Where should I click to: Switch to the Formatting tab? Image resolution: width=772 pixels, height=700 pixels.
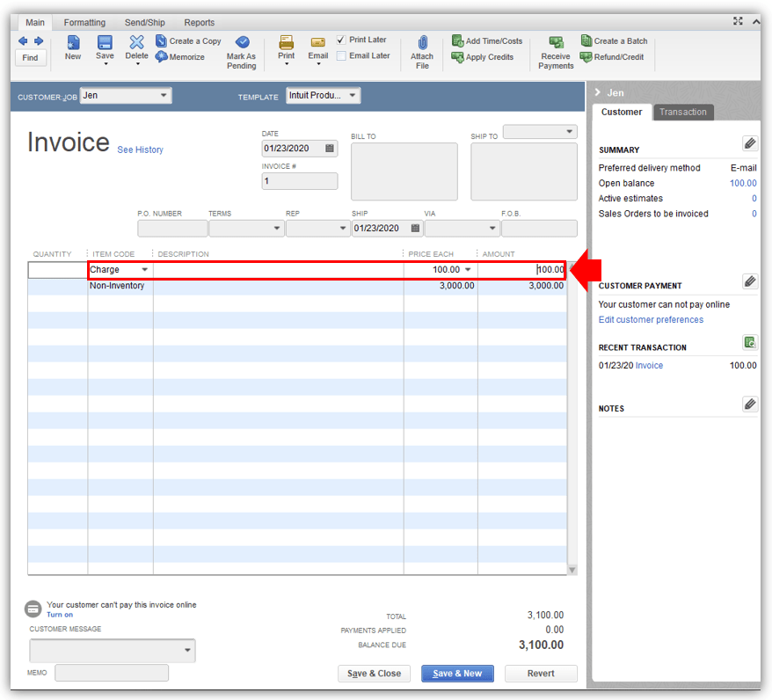(84, 22)
